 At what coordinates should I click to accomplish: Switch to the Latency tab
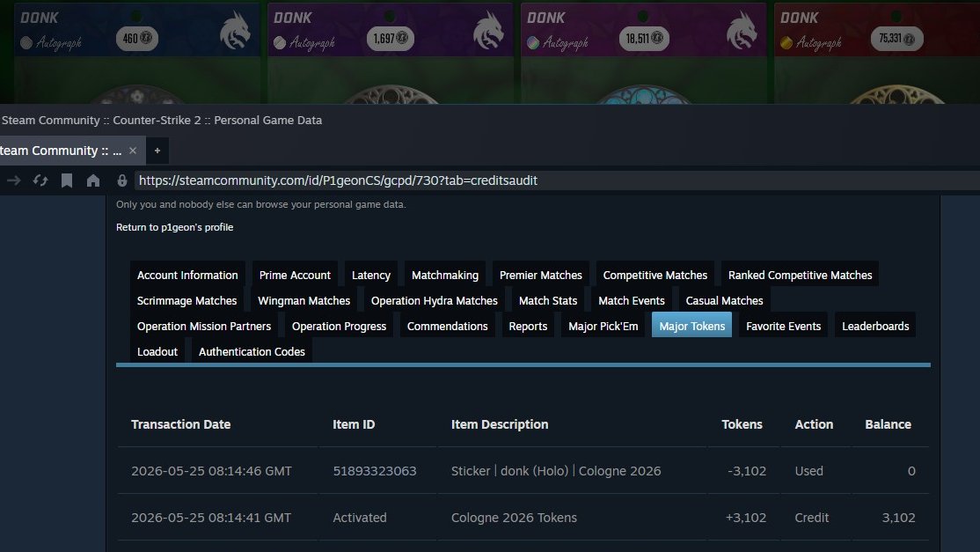click(x=371, y=275)
